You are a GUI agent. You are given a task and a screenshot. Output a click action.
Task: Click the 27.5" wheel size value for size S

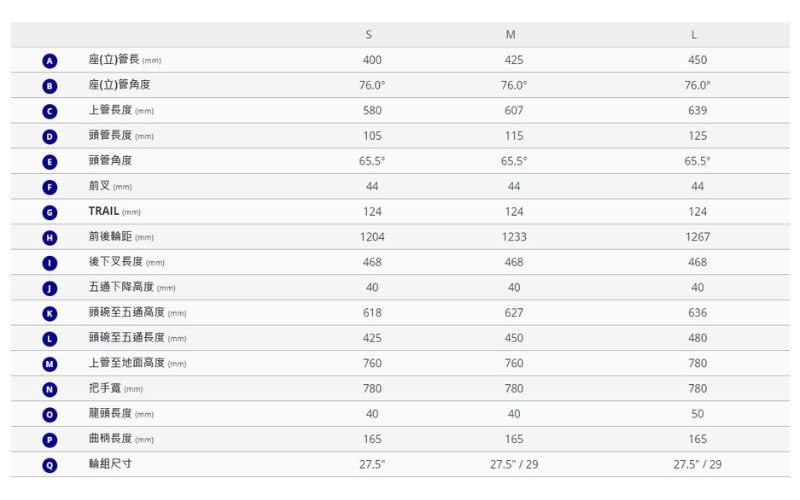(x=372, y=464)
